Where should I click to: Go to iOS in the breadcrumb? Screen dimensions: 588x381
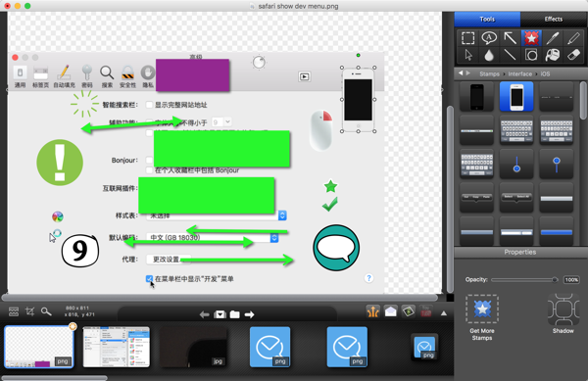(x=545, y=73)
